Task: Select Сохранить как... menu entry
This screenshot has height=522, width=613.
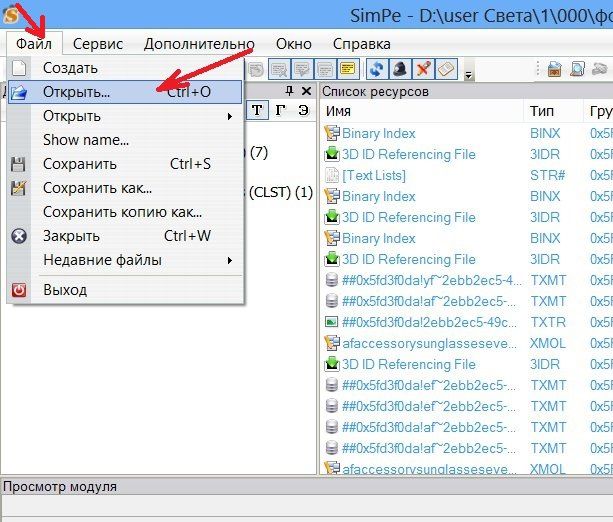Action: point(97,188)
